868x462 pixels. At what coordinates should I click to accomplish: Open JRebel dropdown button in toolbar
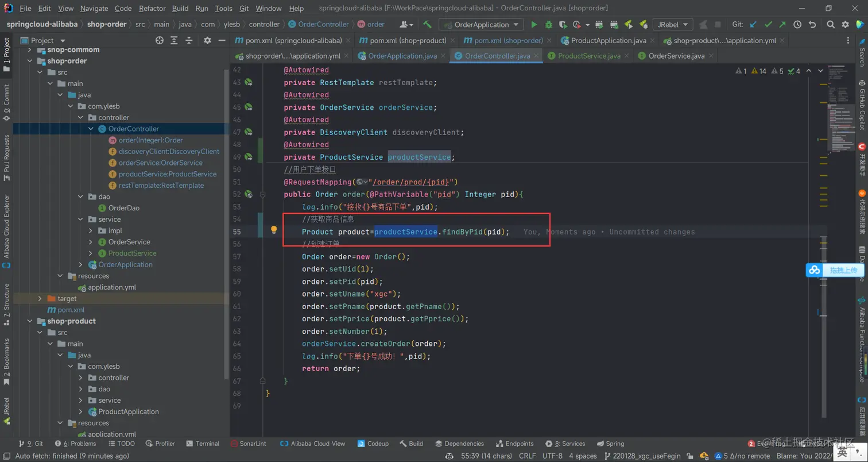pos(672,25)
